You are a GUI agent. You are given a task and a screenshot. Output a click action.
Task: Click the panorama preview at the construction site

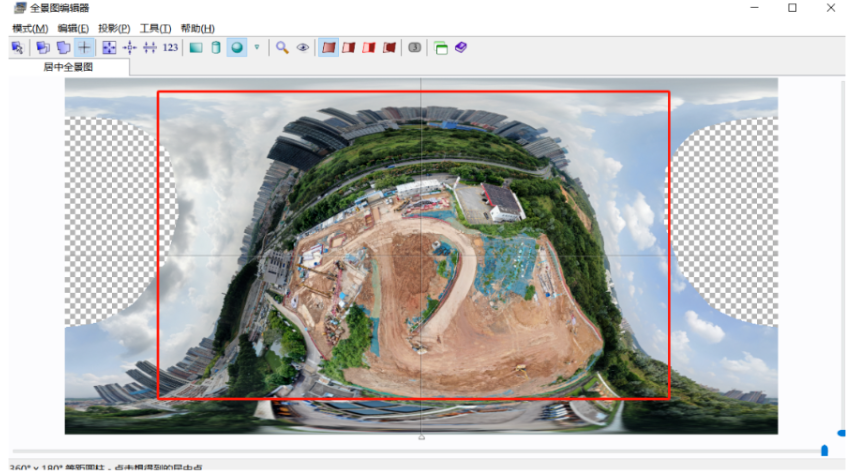(x=421, y=256)
